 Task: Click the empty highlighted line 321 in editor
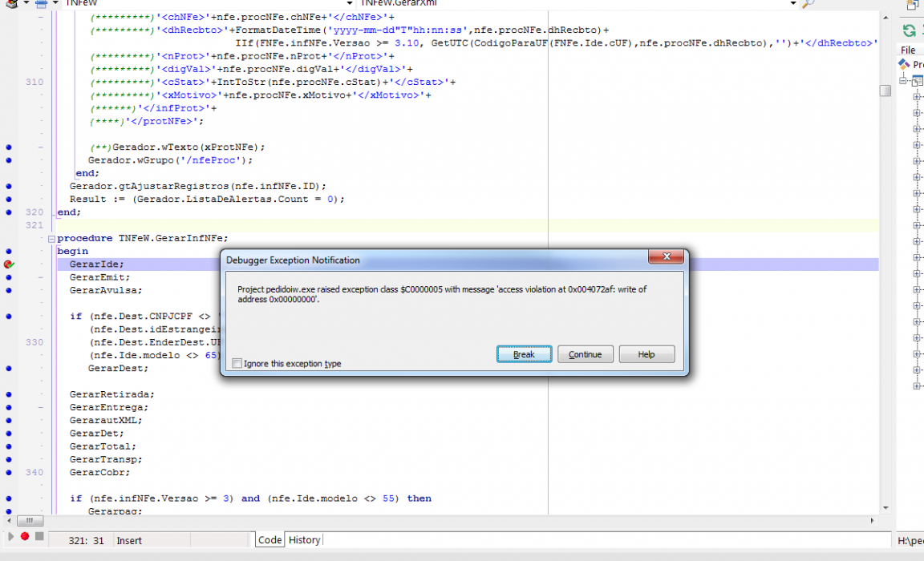coord(467,225)
